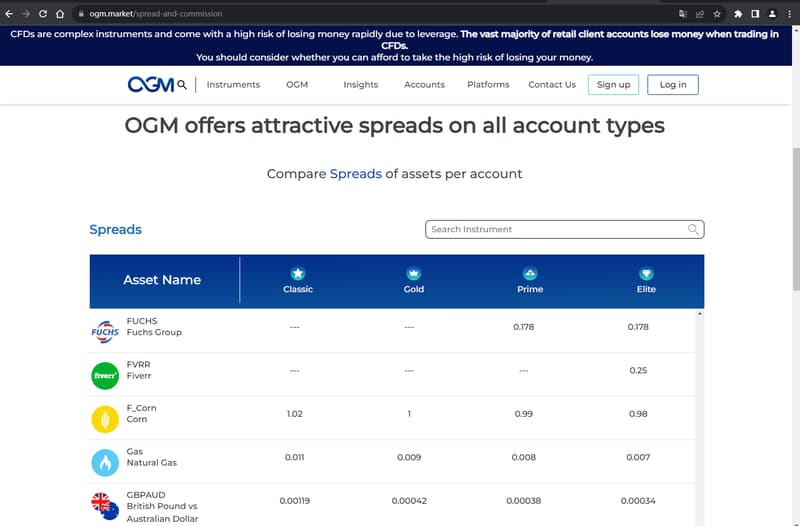This screenshot has height=526, width=800.
Task: Bookmark page with browser star icon
Action: pos(717,14)
